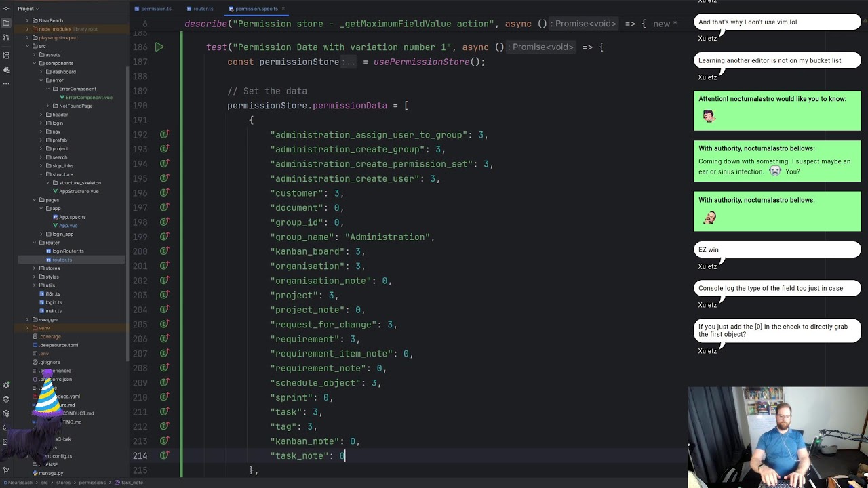The height and width of the screenshot is (488, 868).
Task: Expand the node_modules folder
Action: click(x=27, y=29)
